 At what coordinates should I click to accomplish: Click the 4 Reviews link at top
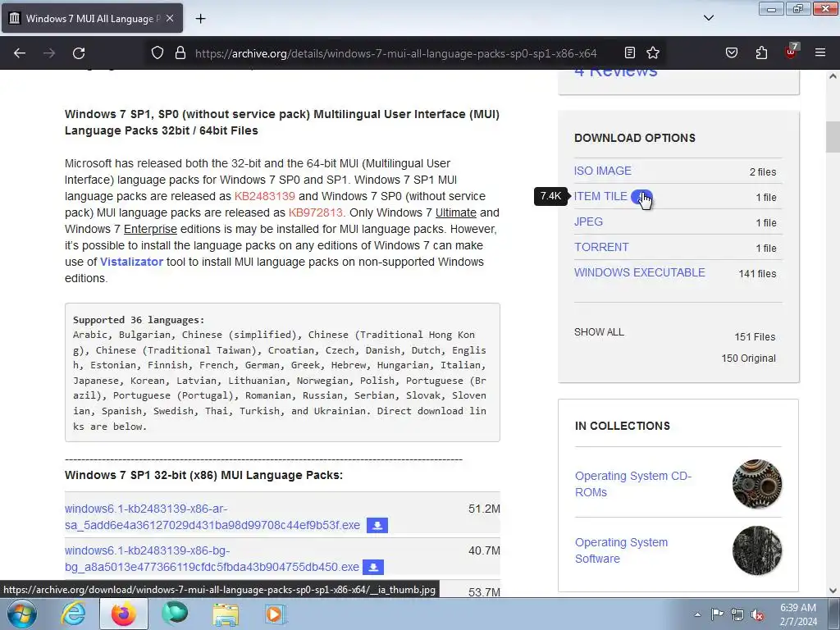click(615, 73)
